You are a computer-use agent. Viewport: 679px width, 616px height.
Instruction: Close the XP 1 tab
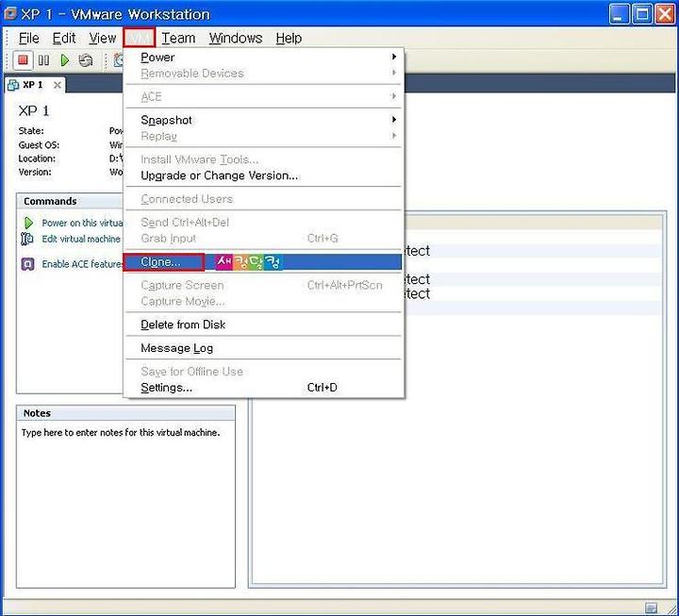(x=58, y=85)
